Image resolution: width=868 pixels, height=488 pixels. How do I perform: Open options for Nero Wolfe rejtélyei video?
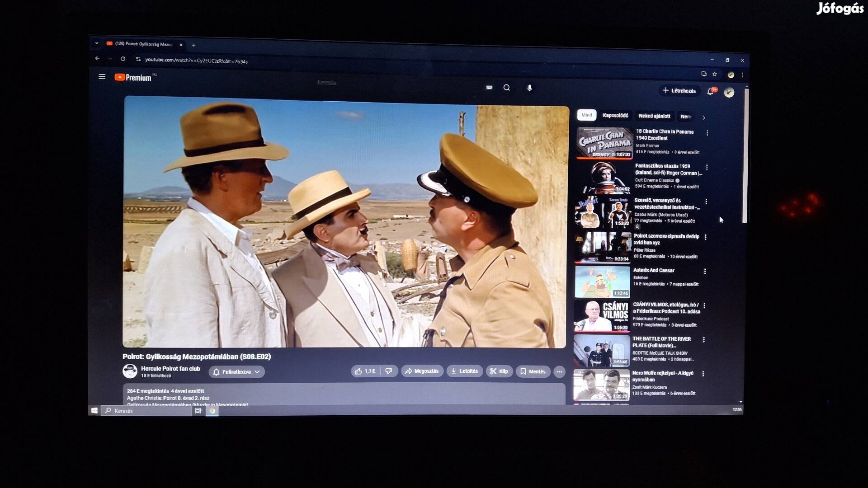(703, 374)
